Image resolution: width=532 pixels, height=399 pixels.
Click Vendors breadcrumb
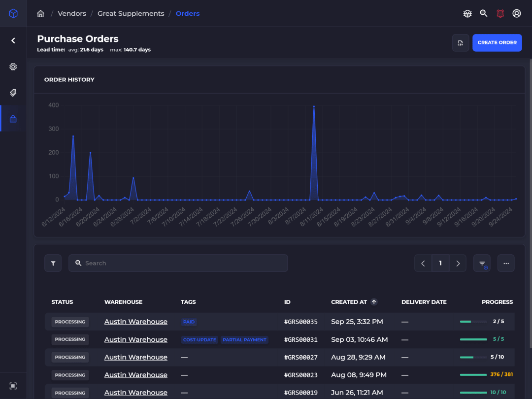[72, 14]
